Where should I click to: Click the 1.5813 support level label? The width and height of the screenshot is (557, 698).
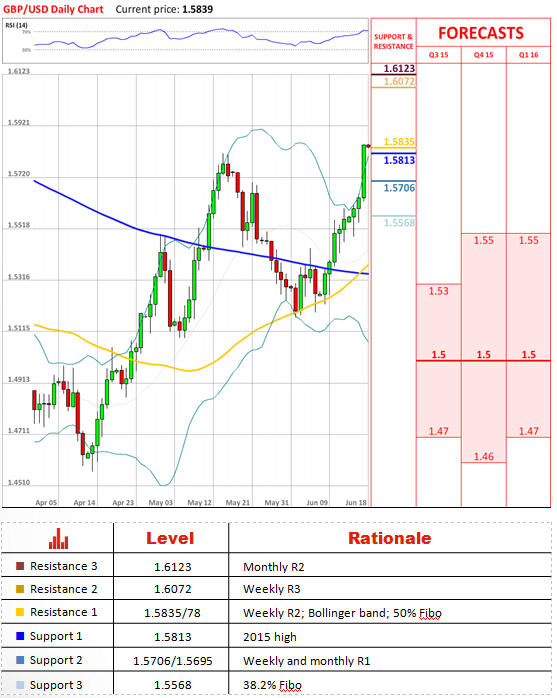pyautogui.click(x=399, y=160)
